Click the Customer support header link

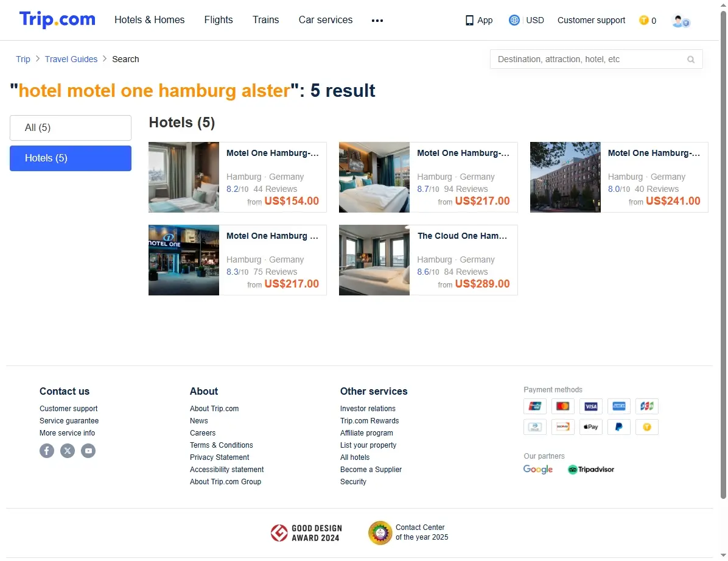pos(591,21)
